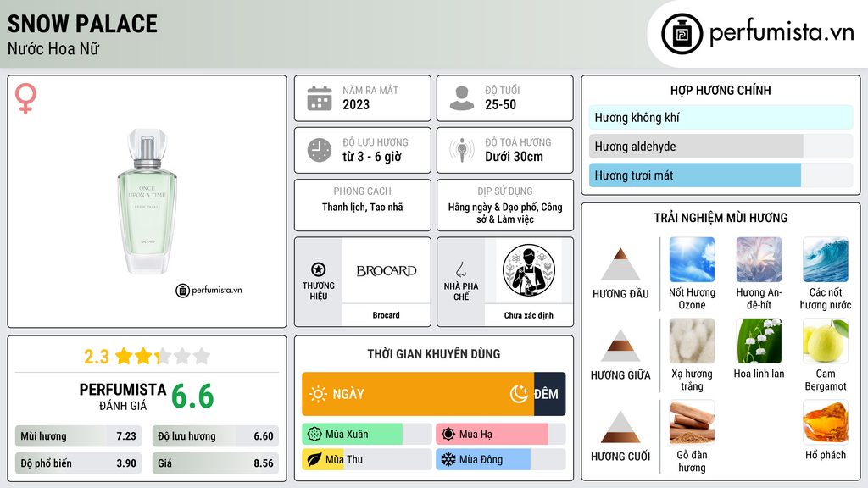Click the release year value 2023

pyautogui.click(x=356, y=104)
